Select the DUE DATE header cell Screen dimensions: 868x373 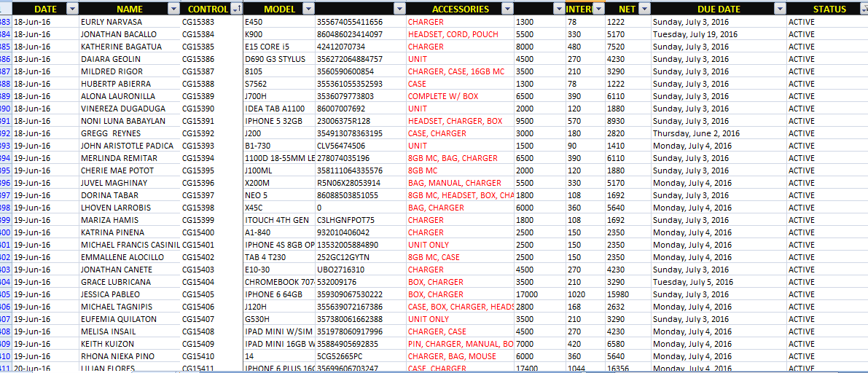(719, 9)
